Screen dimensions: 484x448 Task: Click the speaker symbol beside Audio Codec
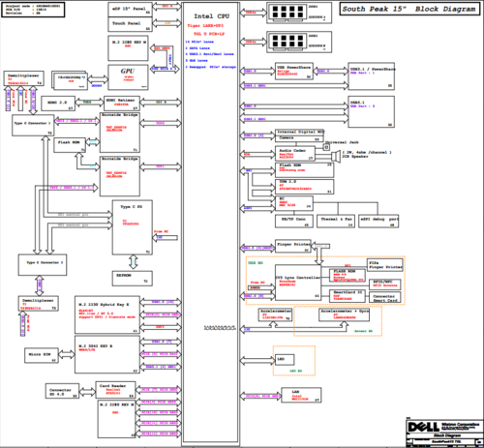click(x=336, y=157)
